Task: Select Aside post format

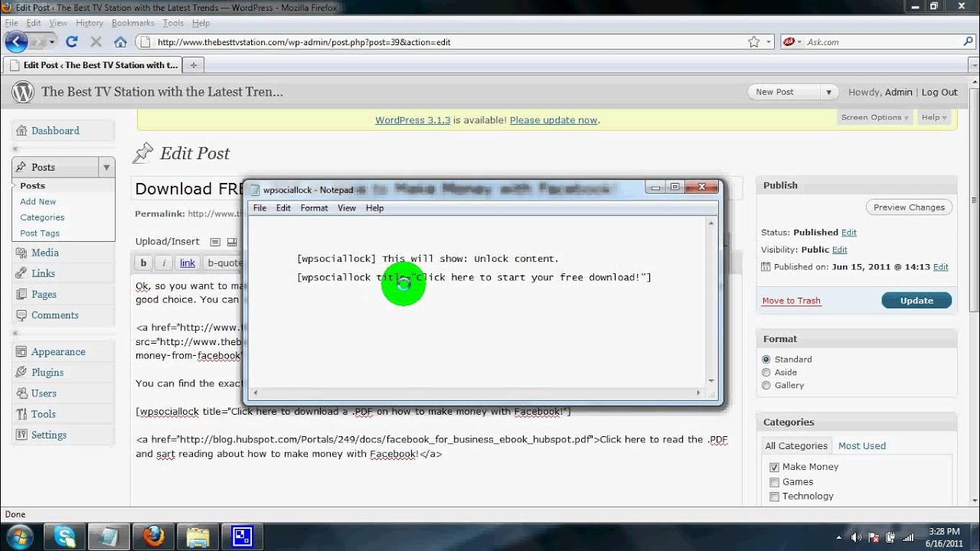Action: click(x=766, y=373)
